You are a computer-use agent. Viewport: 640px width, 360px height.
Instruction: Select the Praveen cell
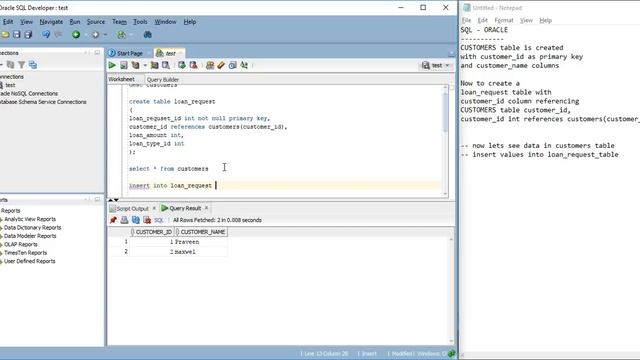200,242
